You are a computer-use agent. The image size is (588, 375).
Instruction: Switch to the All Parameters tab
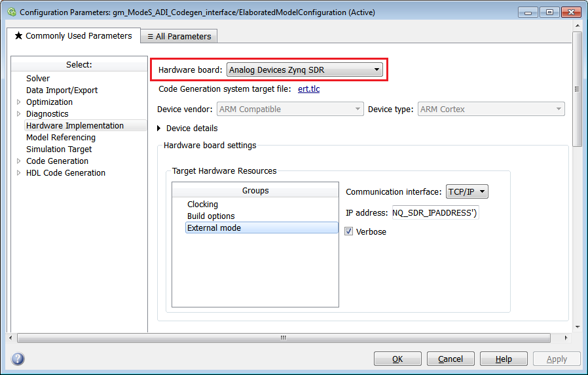pyautogui.click(x=179, y=37)
